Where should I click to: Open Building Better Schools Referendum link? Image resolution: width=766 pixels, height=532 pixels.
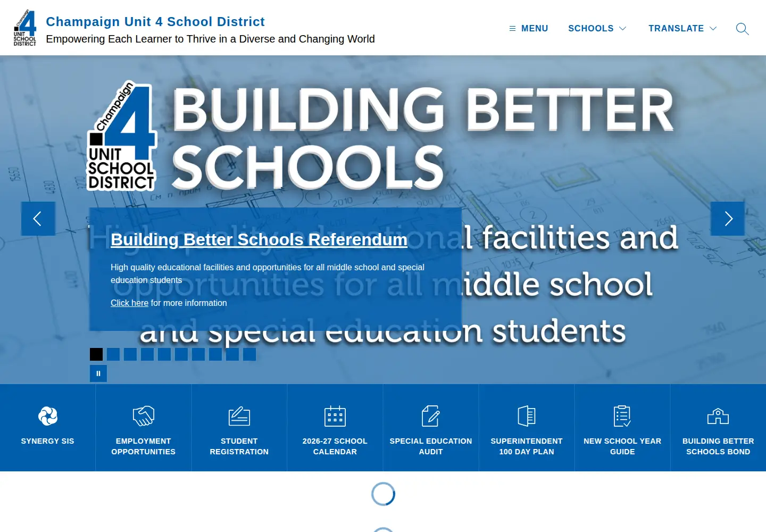pyautogui.click(x=259, y=240)
